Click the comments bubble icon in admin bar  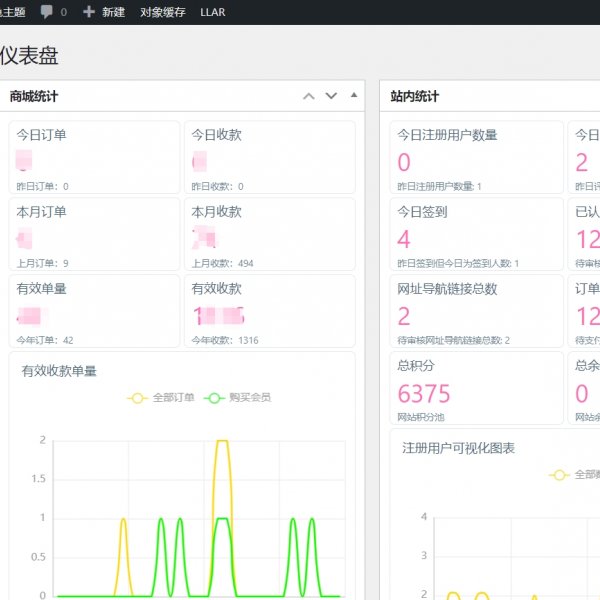(47, 12)
